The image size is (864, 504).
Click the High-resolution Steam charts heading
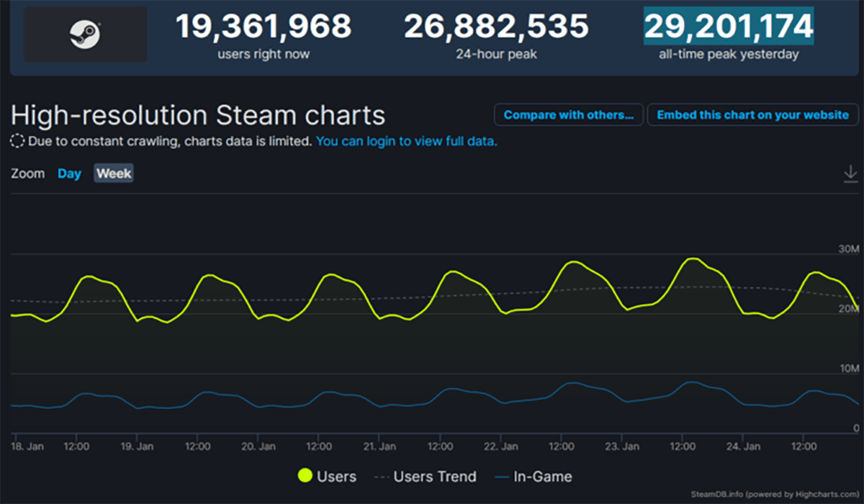tap(198, 115)
